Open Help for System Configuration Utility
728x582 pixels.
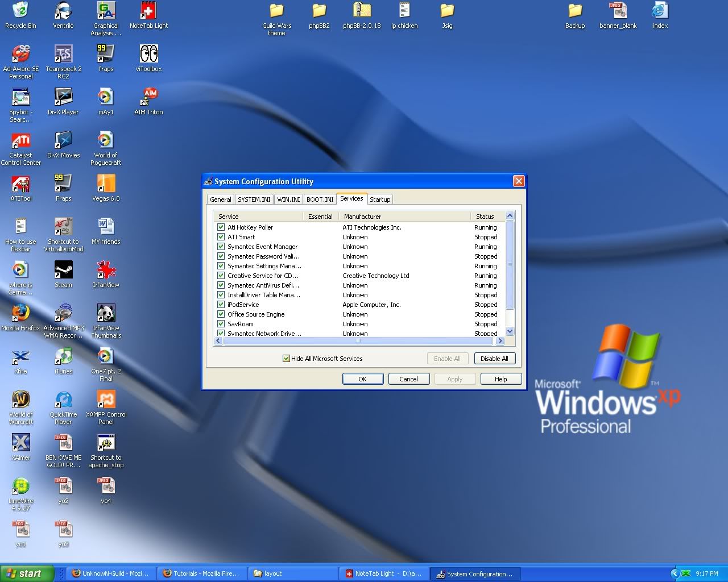[x=501, y=379]
